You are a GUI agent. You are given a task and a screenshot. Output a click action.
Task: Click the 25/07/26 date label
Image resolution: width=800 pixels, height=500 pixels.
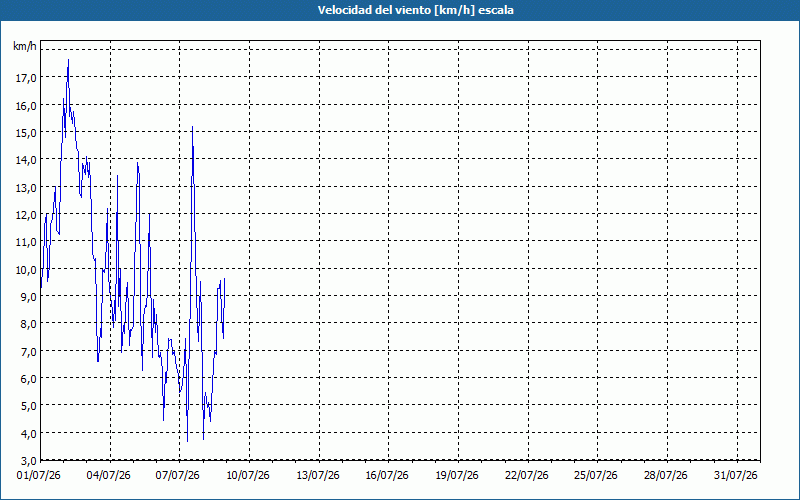[x=596, y=476]
